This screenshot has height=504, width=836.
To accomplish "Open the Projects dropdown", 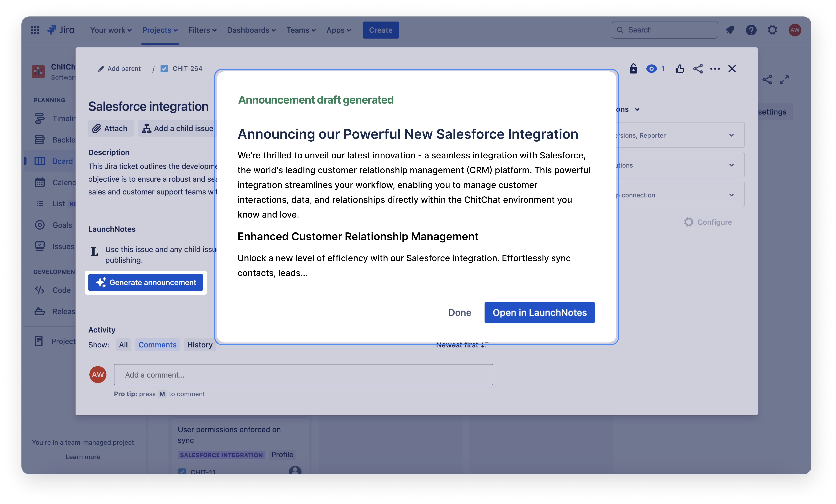I will click(x=160, y=30).
